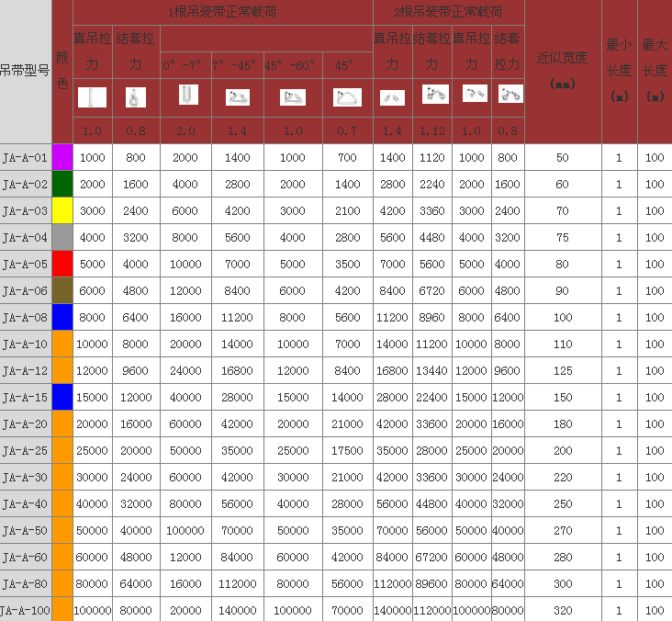Image resolution: width=672 pixels, height=621 pixels.
Task: Select the 0°-7° sling diagram icon
Action: pyautogui.click(x=185, y=95)
